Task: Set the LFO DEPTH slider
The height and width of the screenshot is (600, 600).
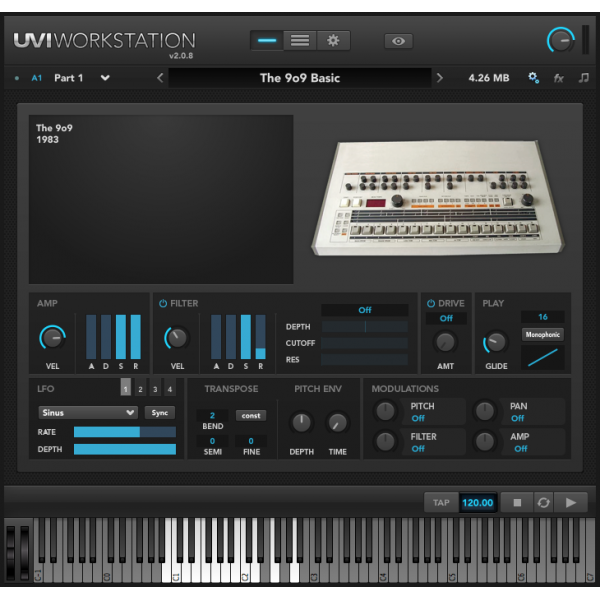Action: (x=125, y=449)
